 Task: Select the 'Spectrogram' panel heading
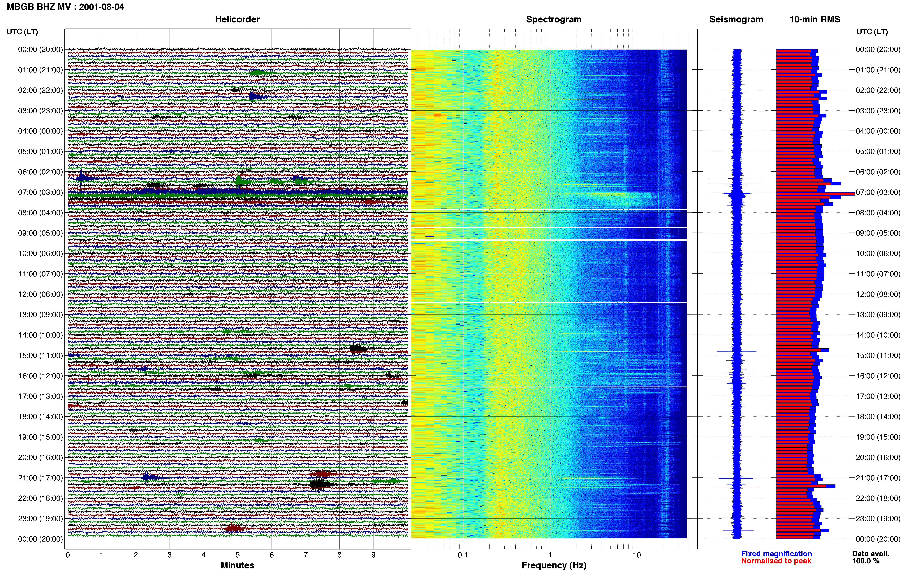554,20
